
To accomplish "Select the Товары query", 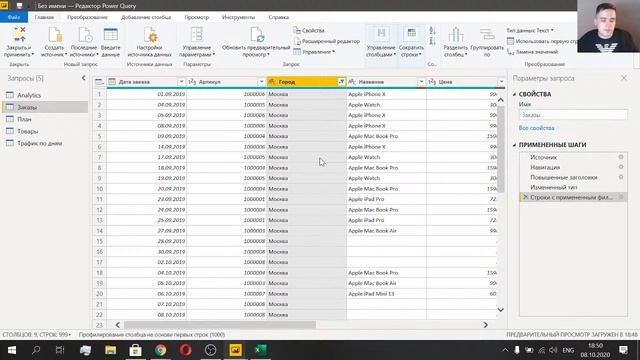I will click(45, 131).
